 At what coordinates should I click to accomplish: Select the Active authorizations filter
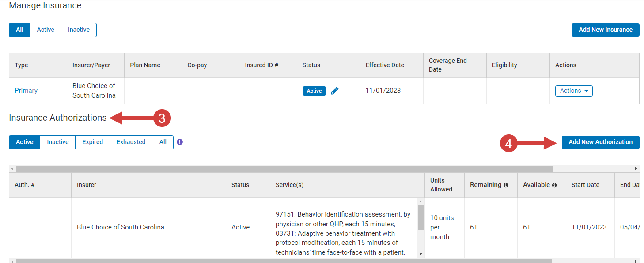[24, 142]
